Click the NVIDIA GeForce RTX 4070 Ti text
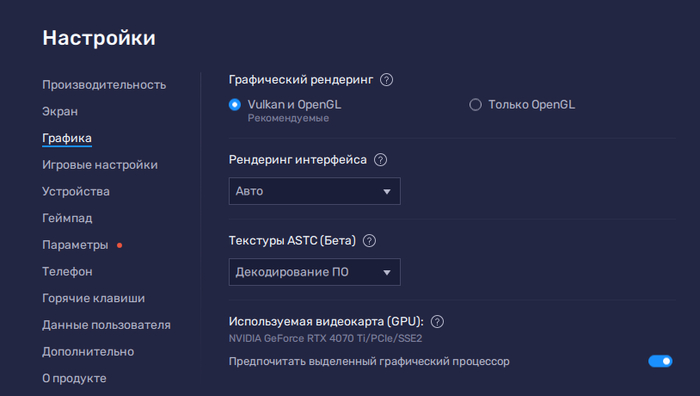The image size is (700, 396). point(325,338)
